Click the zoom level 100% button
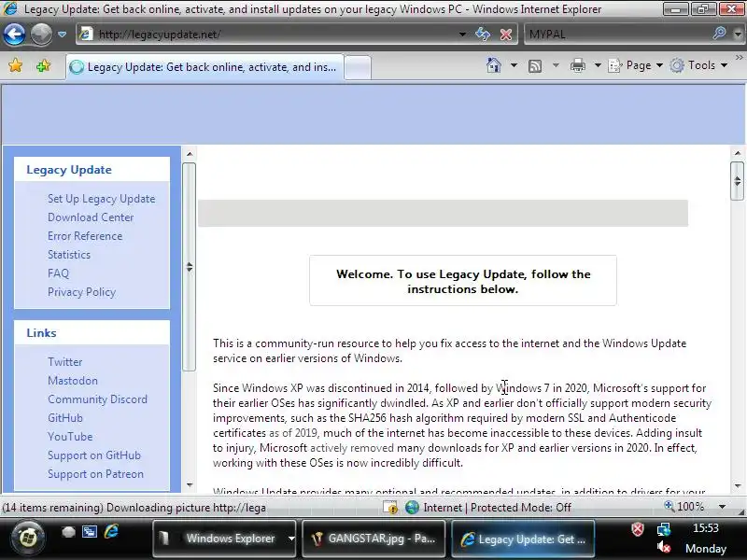 pyautogui.click(x=684, y=507)
